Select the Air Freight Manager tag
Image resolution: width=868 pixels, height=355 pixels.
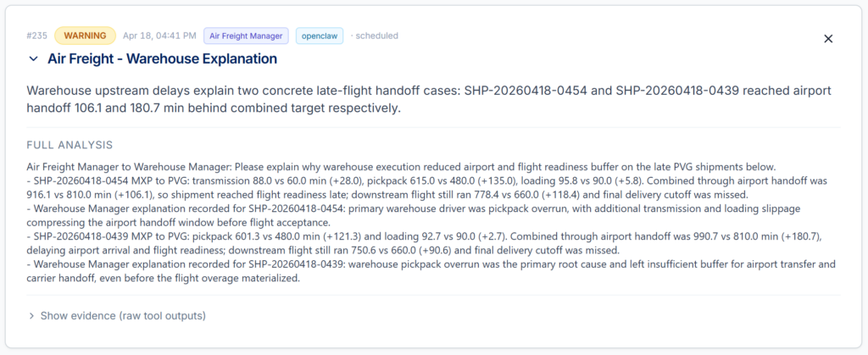[247, 36]
